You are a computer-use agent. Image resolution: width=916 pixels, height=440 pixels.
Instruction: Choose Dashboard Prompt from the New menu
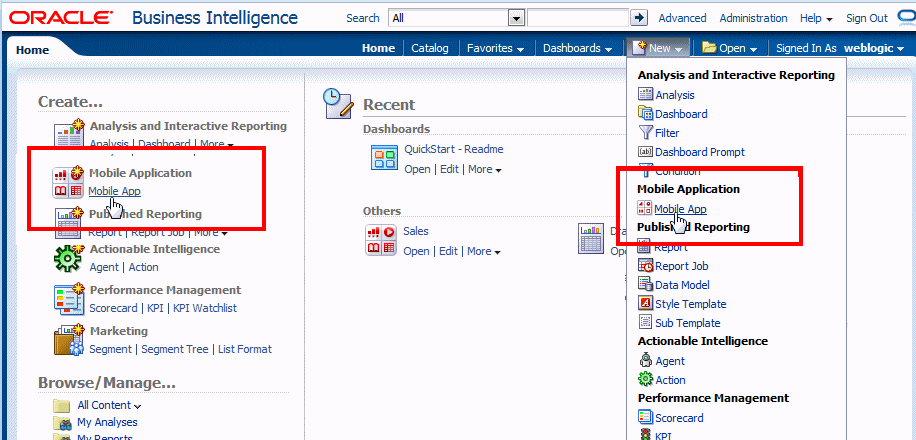[700, 152]
